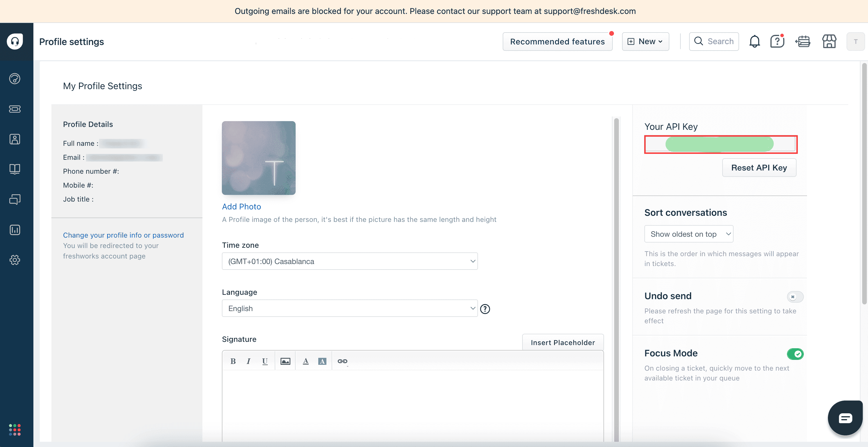Expand the Time zone dropdown
868x447 pixels.
pyautogui.click(x=349, y=261)
